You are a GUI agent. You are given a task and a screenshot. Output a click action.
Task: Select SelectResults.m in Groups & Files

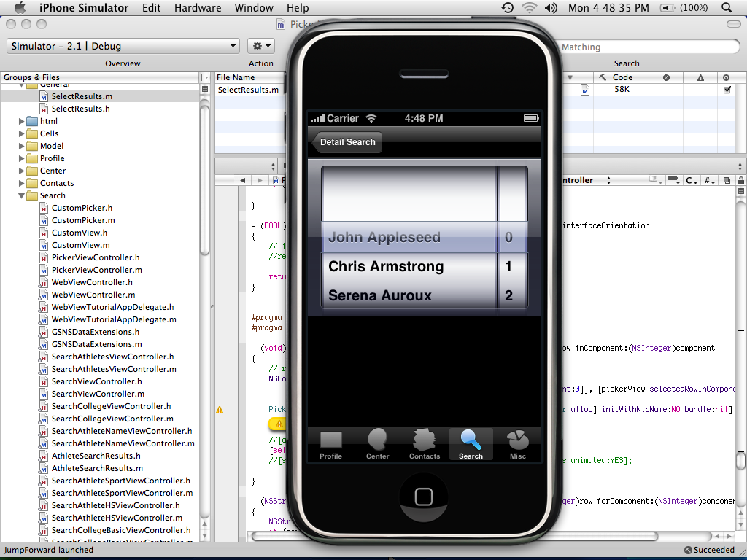[82, 96]
